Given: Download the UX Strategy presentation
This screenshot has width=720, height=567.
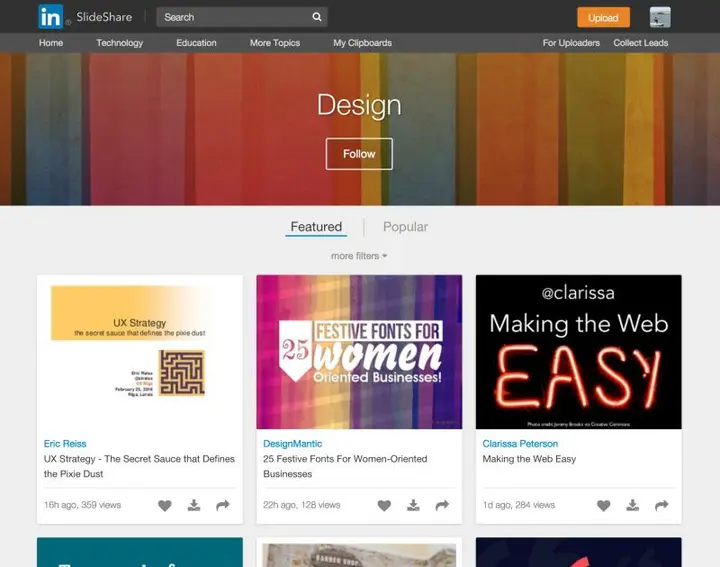Looking at the screenshot, I should (194, 505).
